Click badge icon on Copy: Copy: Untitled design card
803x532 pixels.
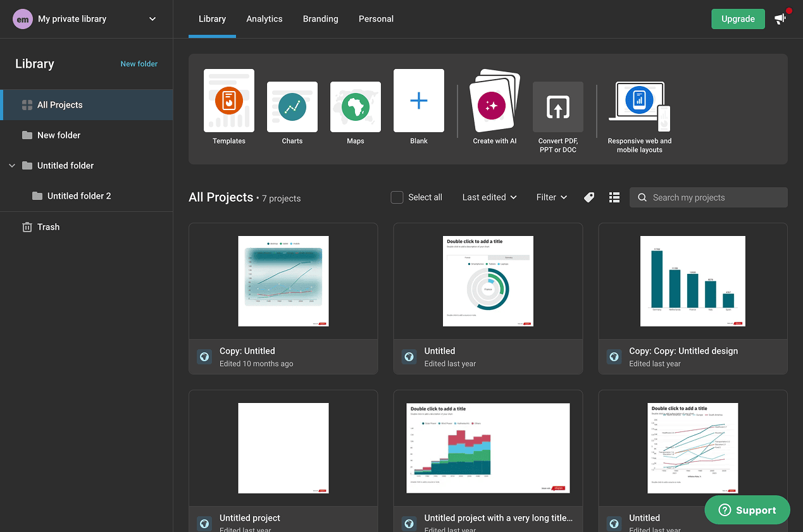tap(614, 357)
